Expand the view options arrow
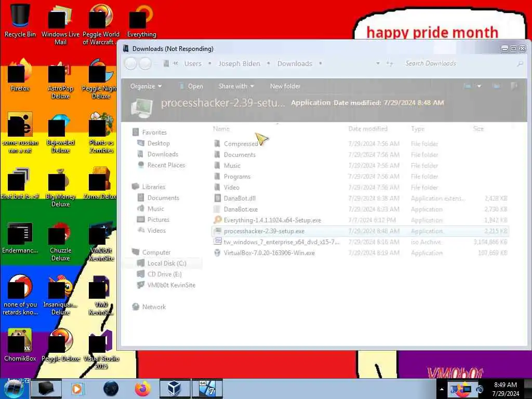 click(x=479, y=86)
